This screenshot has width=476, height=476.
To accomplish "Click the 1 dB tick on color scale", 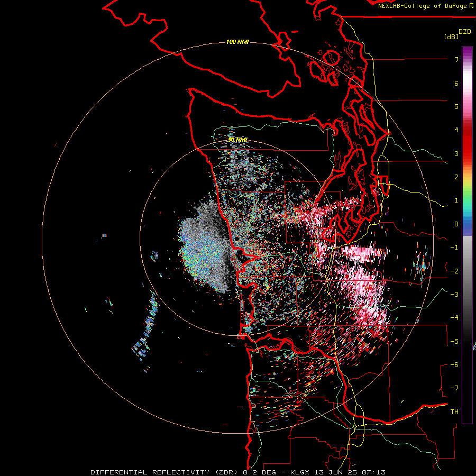I will pos(456,200).
